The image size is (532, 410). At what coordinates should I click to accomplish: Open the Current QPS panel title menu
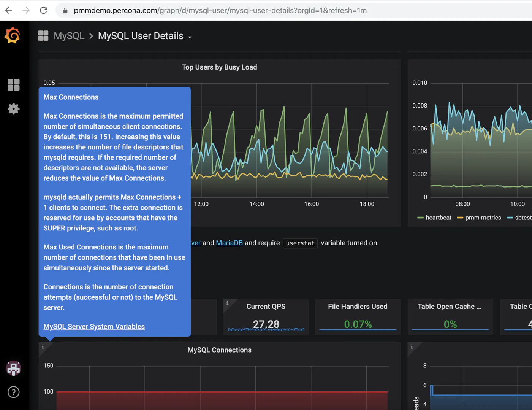pyautogui.click(x=266, y=307)
